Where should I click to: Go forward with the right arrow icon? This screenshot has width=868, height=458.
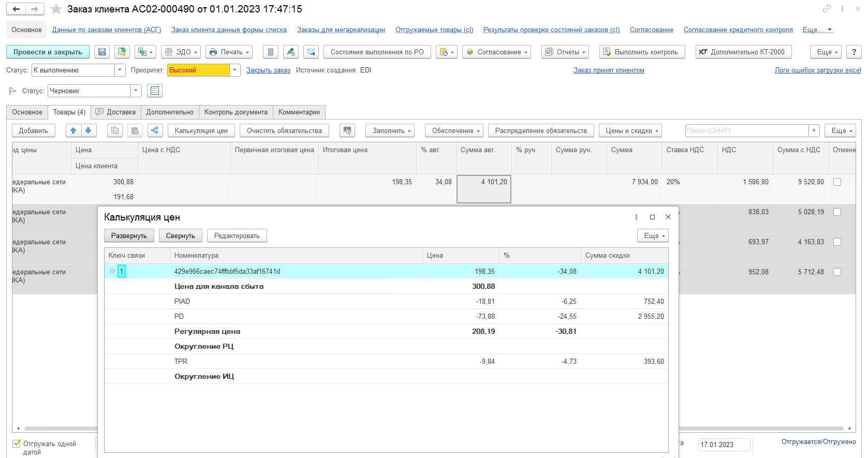point(35,9)
